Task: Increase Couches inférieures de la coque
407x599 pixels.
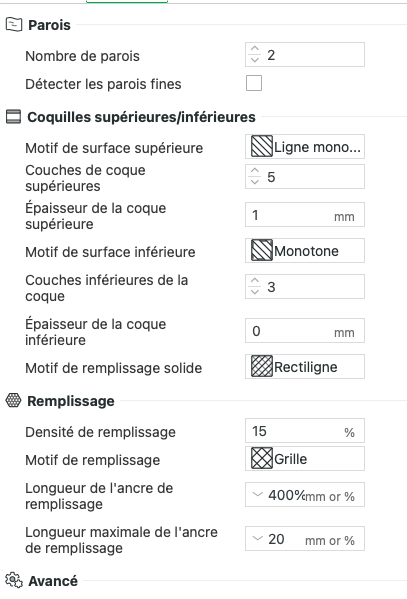Action: point(255,281)
